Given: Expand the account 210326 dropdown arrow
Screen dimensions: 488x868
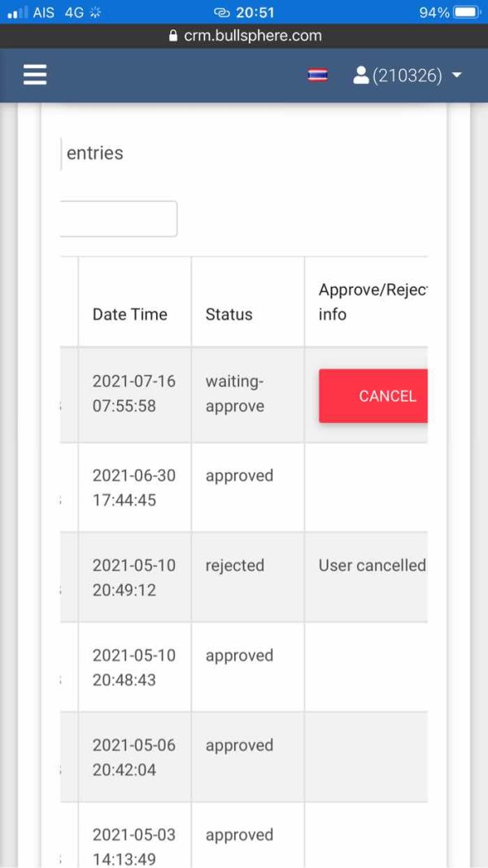Looking at the screenshot, I should pos(456,76).
